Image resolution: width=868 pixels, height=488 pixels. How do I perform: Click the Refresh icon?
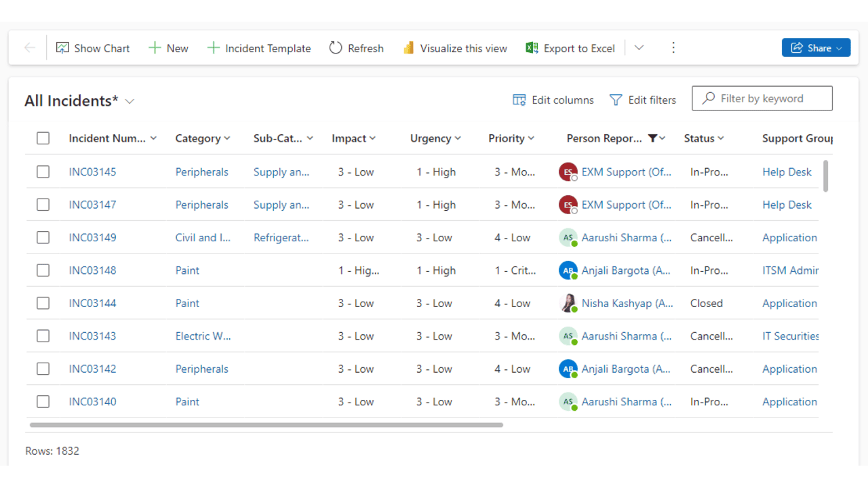pyautogui.click(x=336, y=48)
